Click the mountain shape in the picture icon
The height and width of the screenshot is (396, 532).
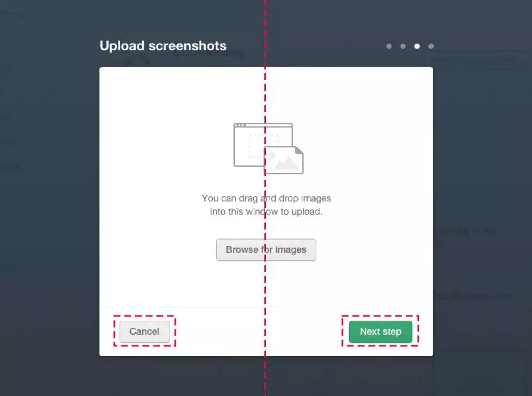[286, 163]
